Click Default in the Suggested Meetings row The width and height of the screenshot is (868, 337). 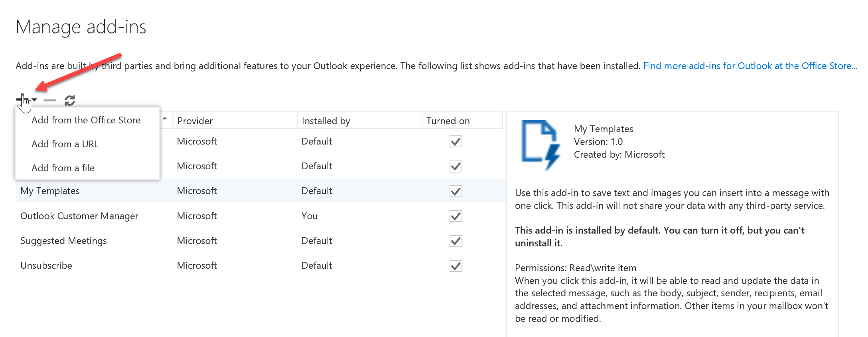(x=317, y=241)
